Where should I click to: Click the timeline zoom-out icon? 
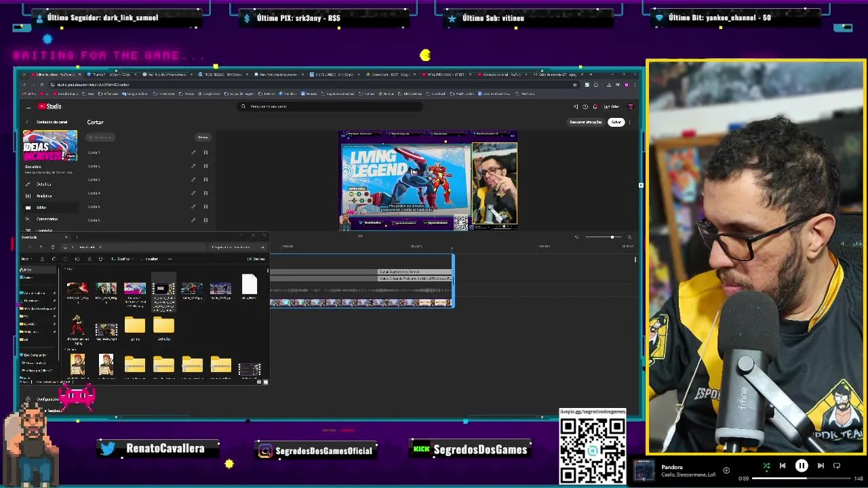576,237
